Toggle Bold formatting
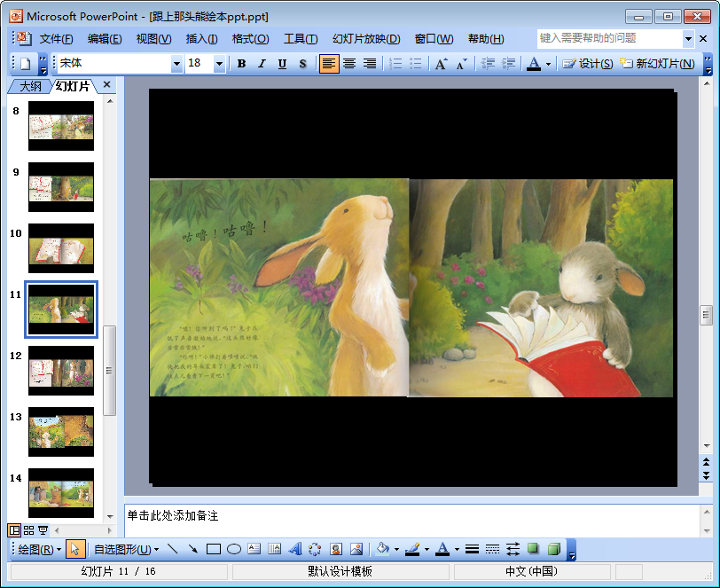The height and width of the screenshot is (588, 720). [x=241, y=63]
